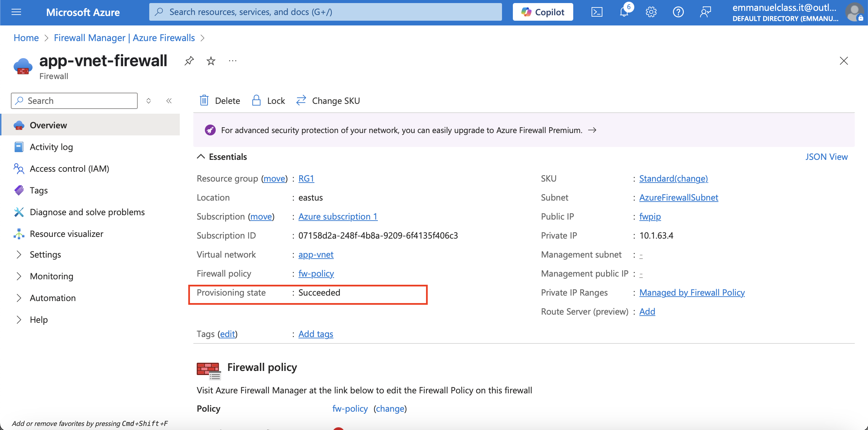Click Change SKU
Screen dimensions: 868x430
click(328, 101)
